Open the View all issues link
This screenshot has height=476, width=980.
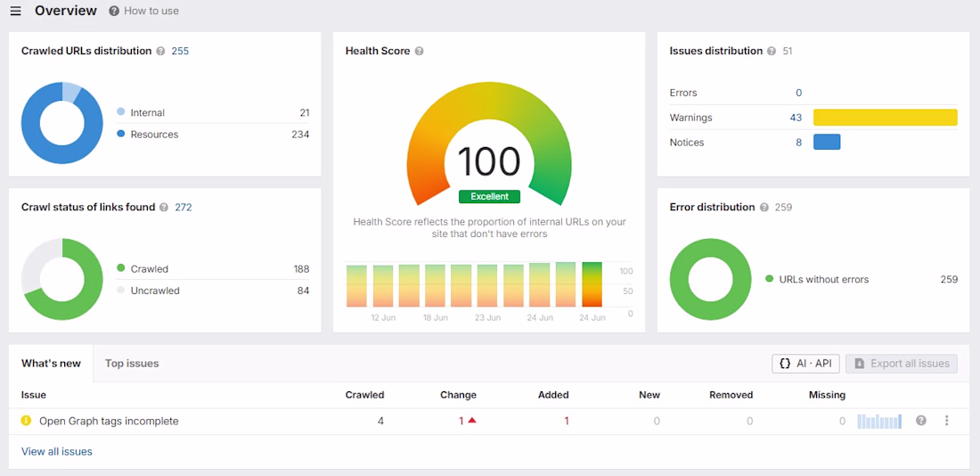pos(57,452)
